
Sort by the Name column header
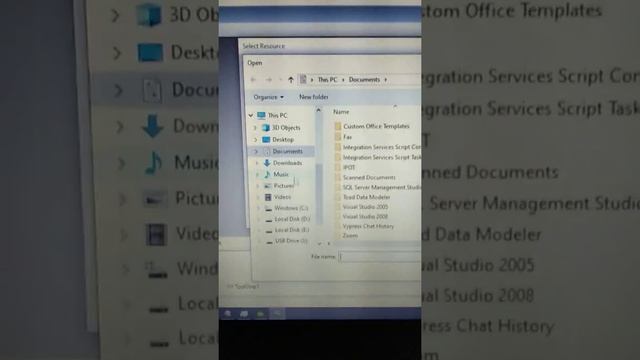click(x=341, y=112)
